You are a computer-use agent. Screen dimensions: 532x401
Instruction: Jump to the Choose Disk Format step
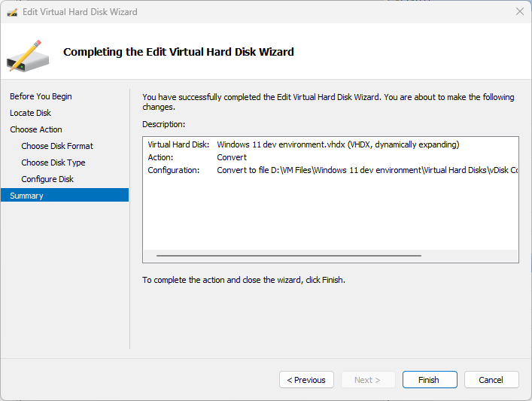point(57,146)
